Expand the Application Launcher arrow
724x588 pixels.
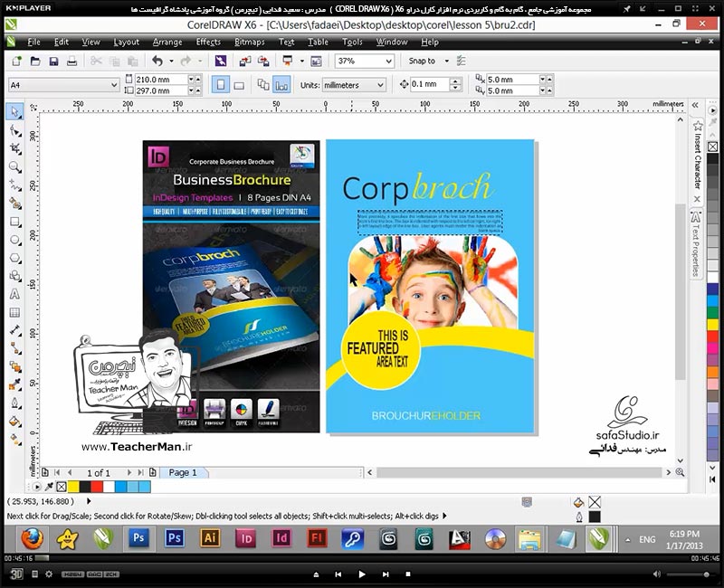302,61
